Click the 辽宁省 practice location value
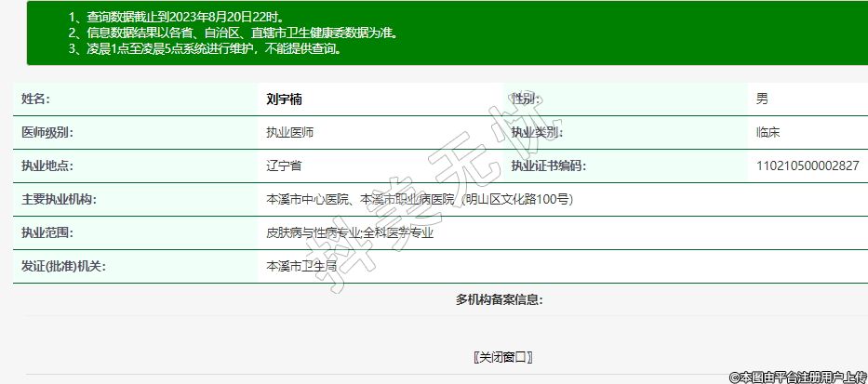Viewport: 868px width, 384px height. click(284, 166)
